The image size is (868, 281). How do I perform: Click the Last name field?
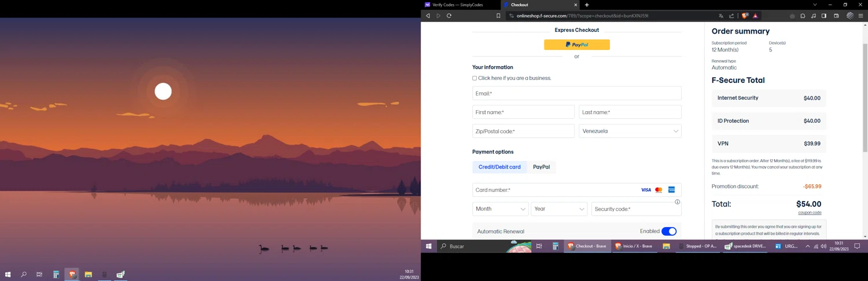point(630,112)
